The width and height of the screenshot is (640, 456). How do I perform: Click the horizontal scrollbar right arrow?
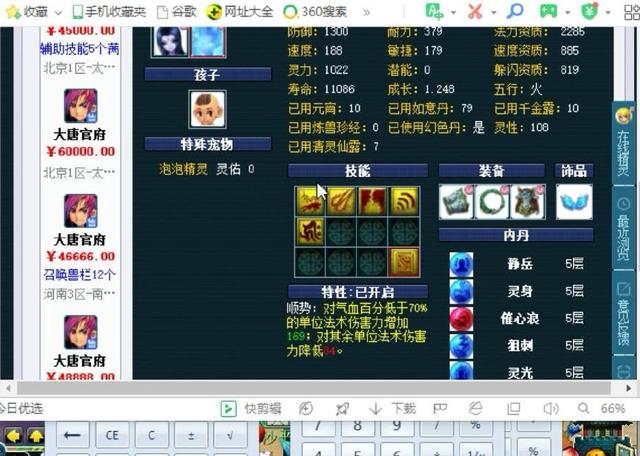click(x=629, y=387)
